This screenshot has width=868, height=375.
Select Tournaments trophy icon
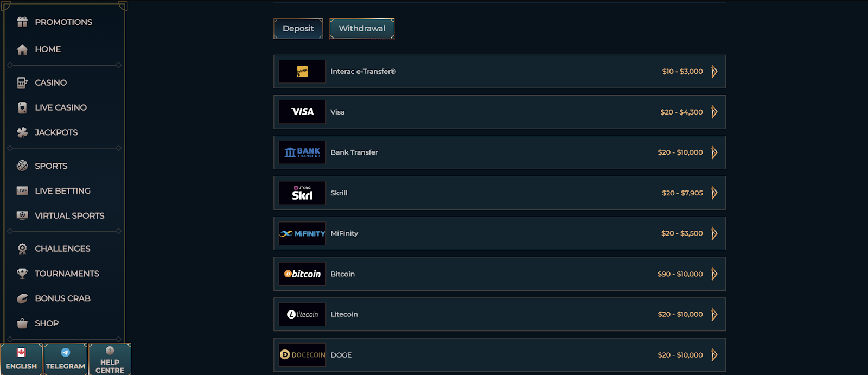(22, 274)
